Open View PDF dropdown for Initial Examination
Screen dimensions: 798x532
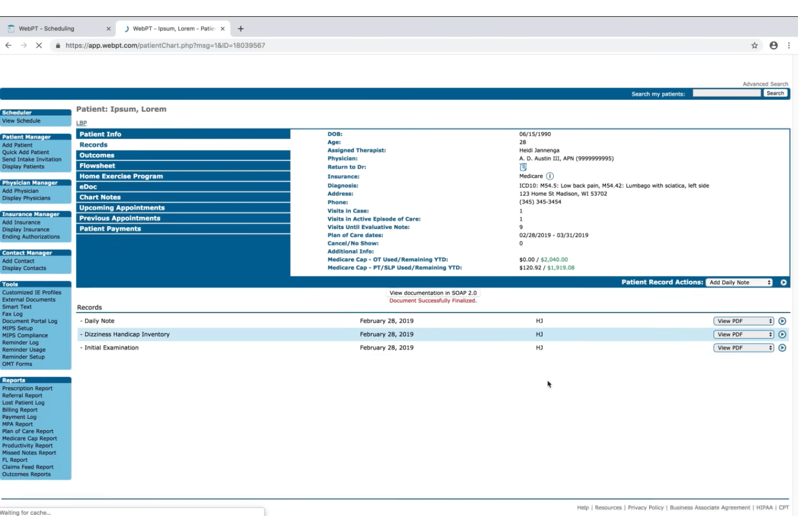tap(744, 348)
